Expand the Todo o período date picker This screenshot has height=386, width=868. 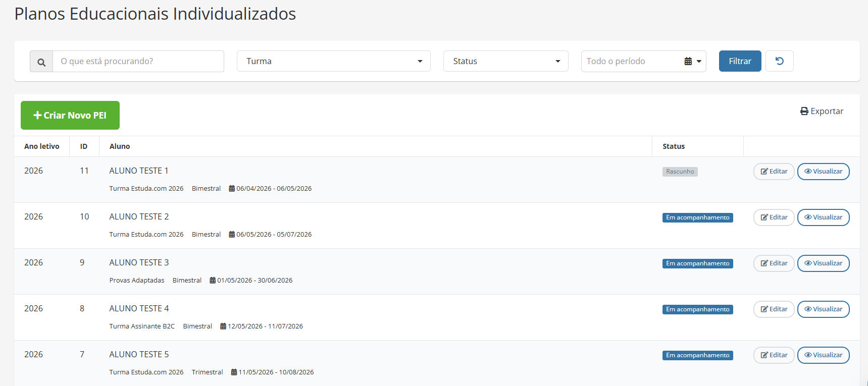tap(644, 61)
